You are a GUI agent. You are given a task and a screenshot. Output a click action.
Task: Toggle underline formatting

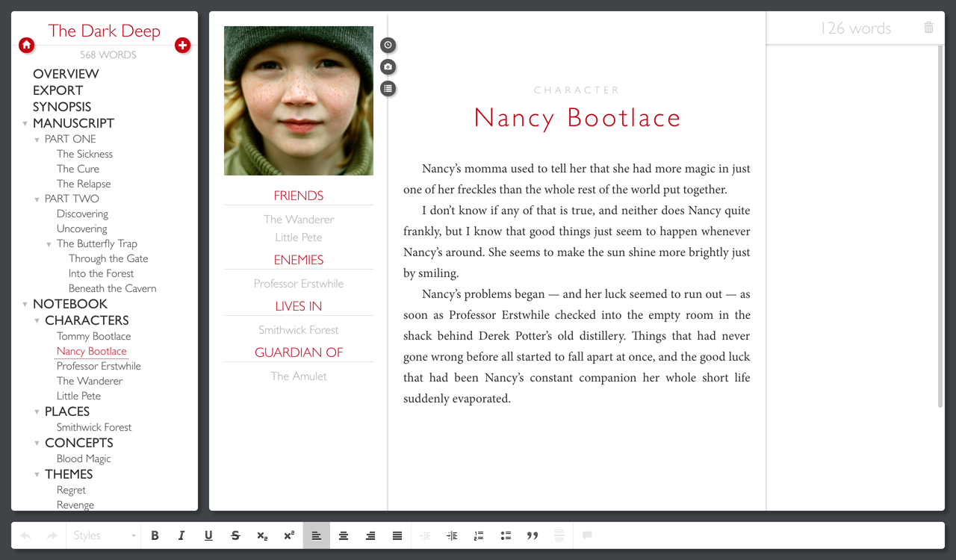[x=208, y=535]
